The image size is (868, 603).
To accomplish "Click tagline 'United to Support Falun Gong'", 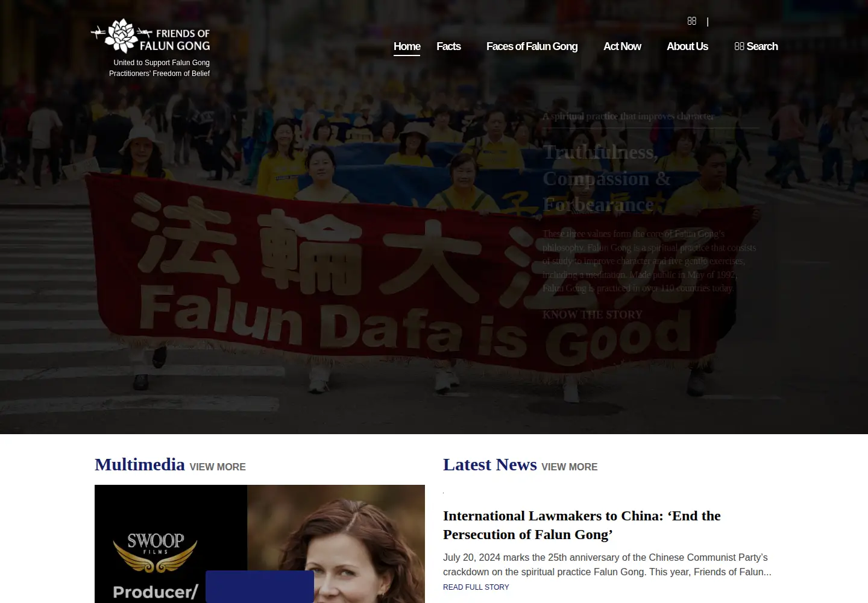I will tap(162, 63).
